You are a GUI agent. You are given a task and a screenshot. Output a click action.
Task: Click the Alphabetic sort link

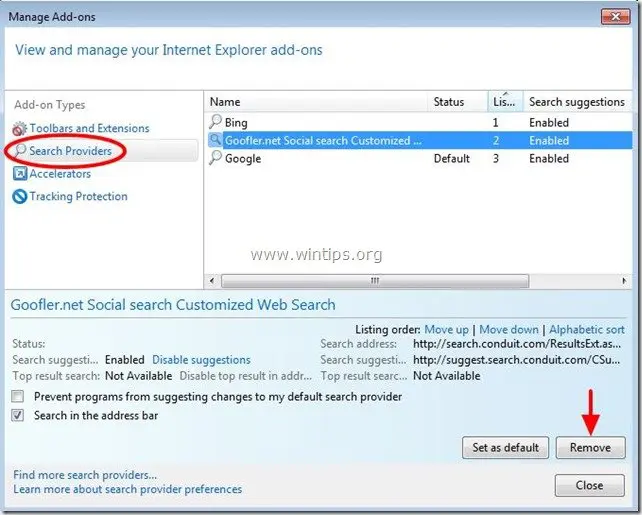[587, 330]
